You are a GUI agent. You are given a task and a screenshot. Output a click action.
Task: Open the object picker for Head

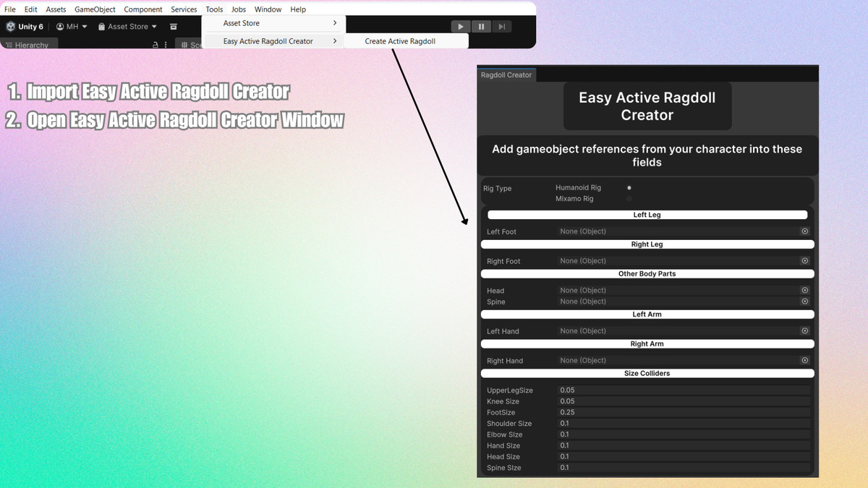[x=804, y=290]
